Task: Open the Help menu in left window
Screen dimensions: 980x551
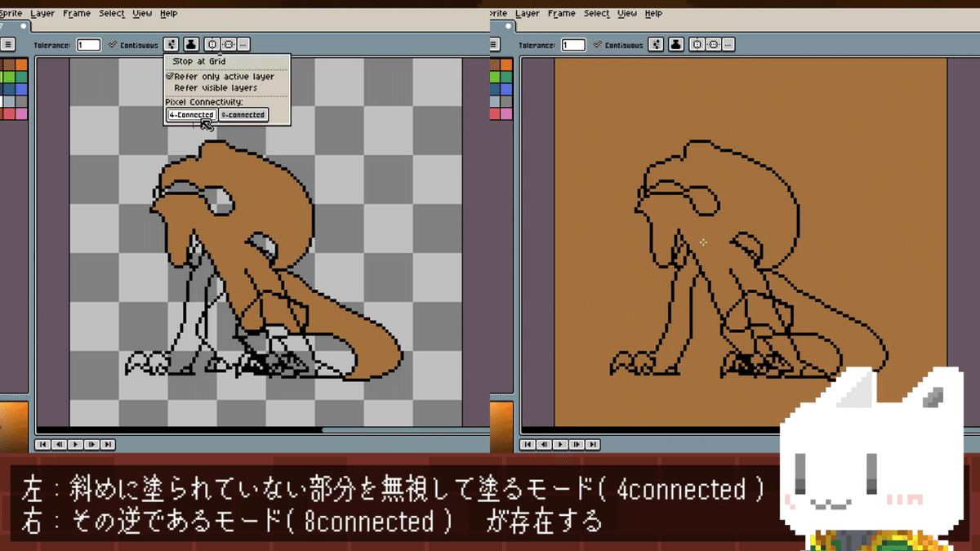Action: click(168, 14)
